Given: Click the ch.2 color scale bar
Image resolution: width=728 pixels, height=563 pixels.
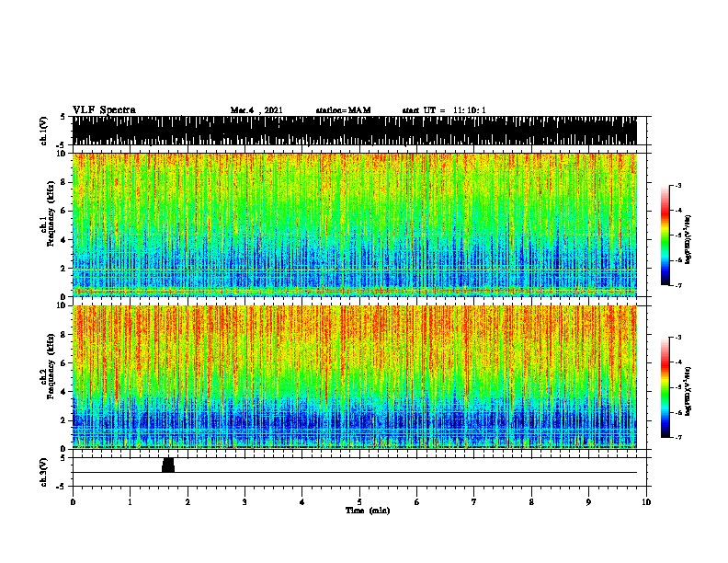Looking at the screenshot, I should coord(665,387).
